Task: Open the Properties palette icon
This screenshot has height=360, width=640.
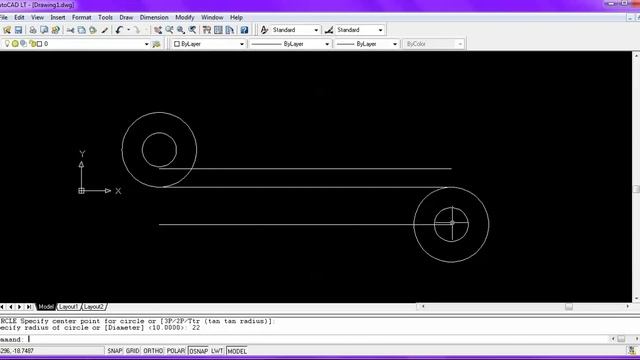Action: pos(207,30)
